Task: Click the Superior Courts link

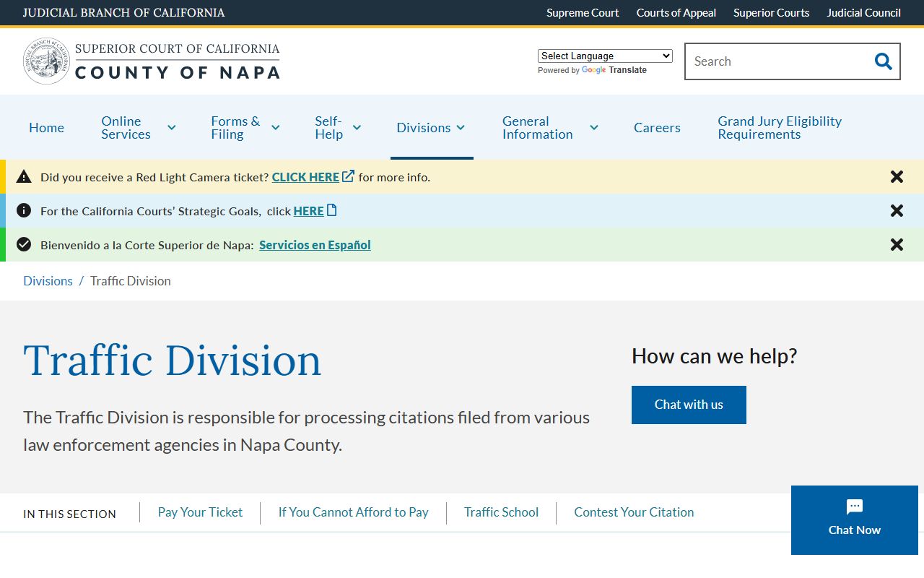Action: point(771,12)
